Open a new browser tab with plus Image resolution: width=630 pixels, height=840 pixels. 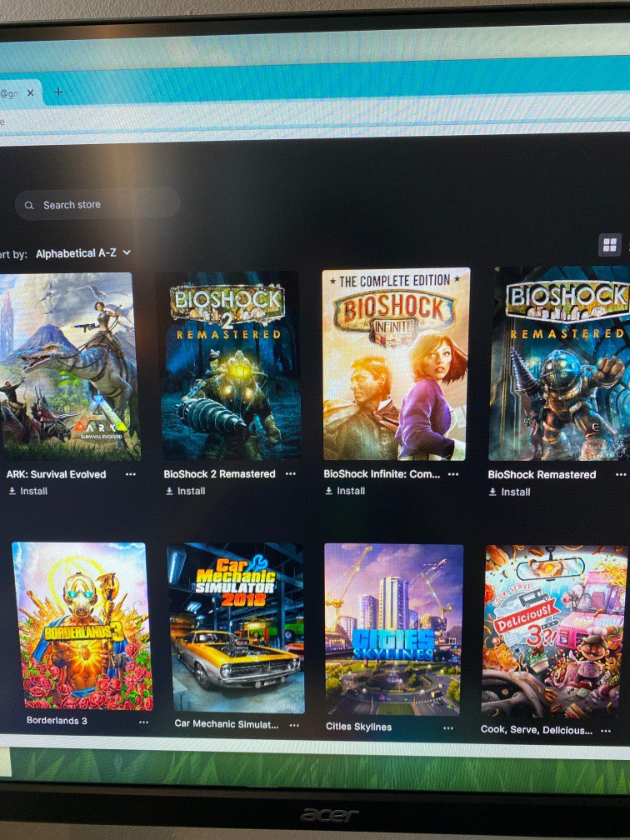coord(58,92)
